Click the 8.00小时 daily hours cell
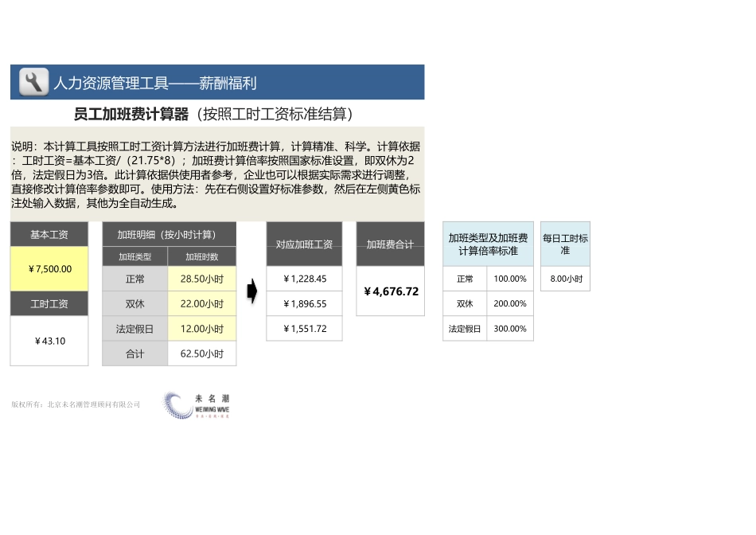The height and width of the screenshot is (535, 756). tap(565, 279)
